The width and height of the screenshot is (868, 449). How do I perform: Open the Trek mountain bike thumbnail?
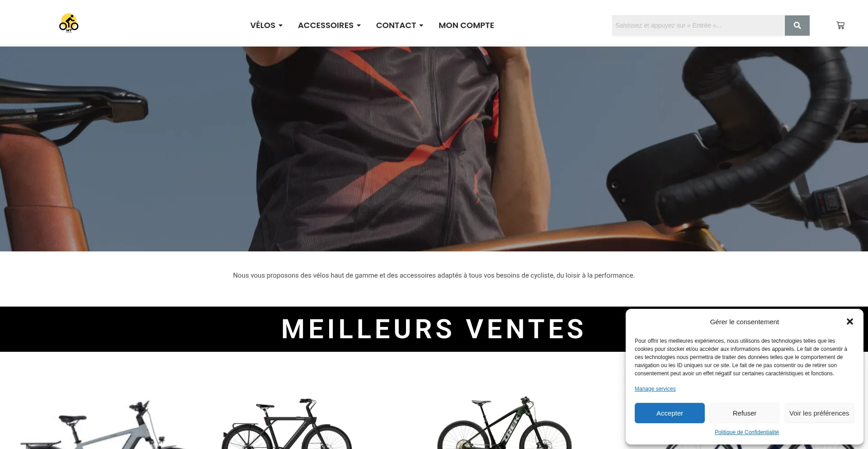click(505, 422)
